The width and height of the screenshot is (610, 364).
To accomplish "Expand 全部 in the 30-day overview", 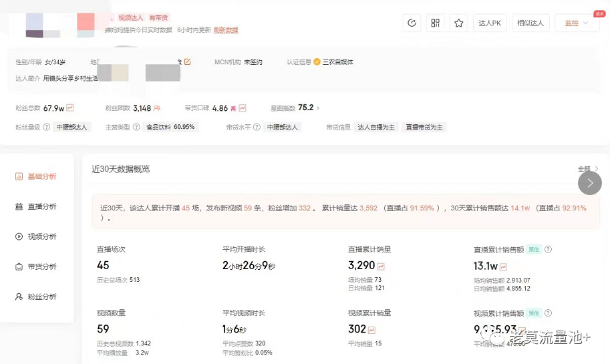I will tap(587, 170).
